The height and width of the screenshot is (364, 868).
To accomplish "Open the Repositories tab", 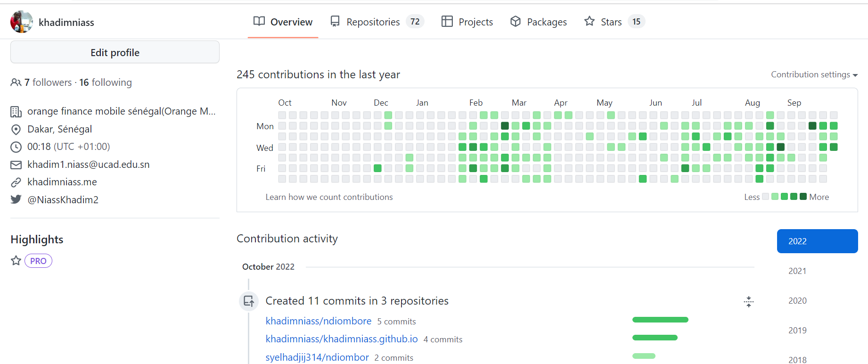I will (x=377, y=22).
